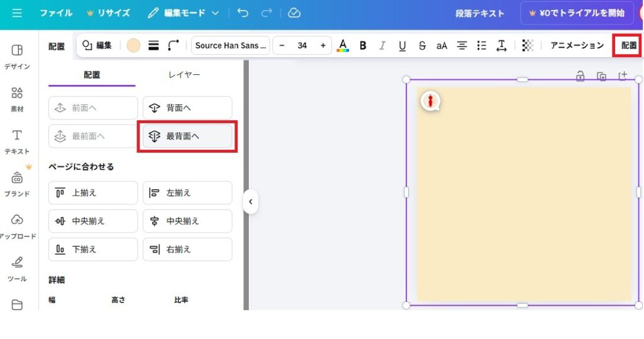Screen dimensions: 644x339
Task: Toggle bold text formatting
Action: pyautogui.click(x=363, y=45)
